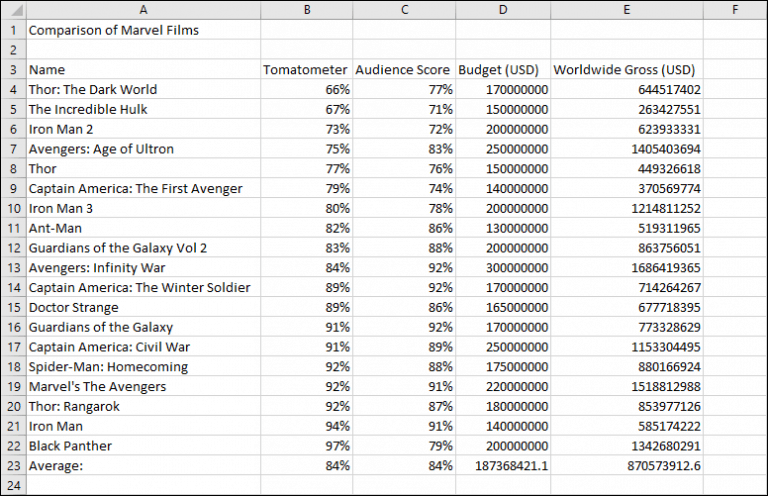This screenshot has height=496, width=768.
Task: Select the Black Panther name cell
Action: pyautogui.click(x=143, y=446)
